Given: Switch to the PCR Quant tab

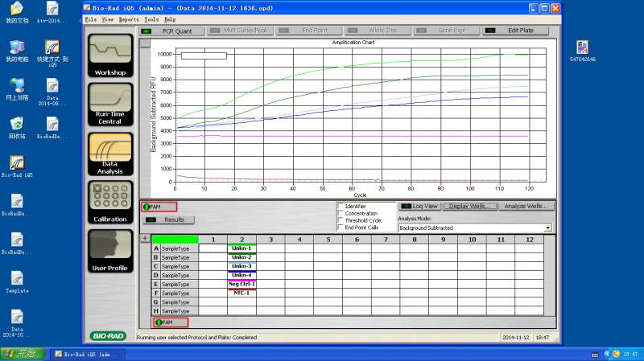Looking at the screenshot, I should click(171, 31).
